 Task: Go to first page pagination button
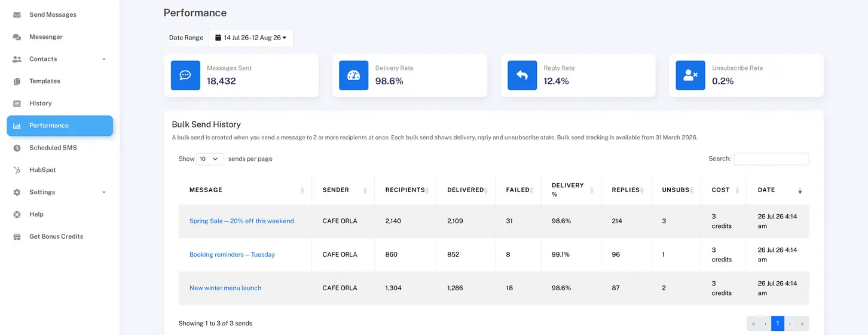tap(753, 324)
